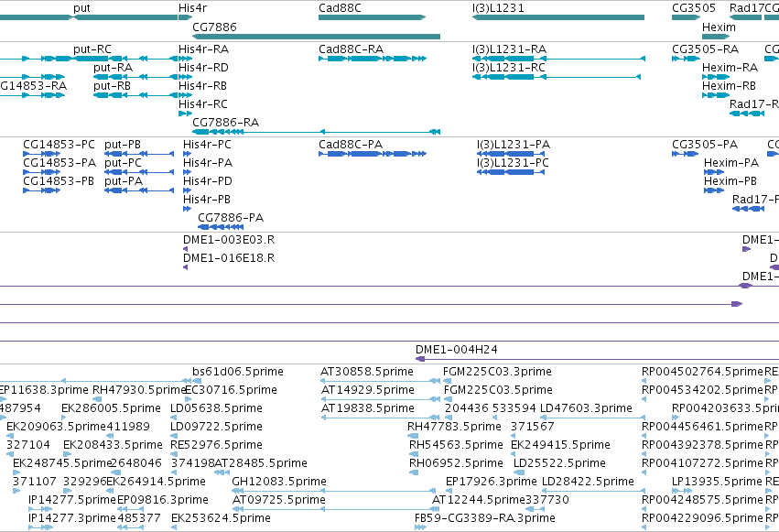Click the RH06952.5prime EST label
The image size is (779, 532).
(456, 463)
